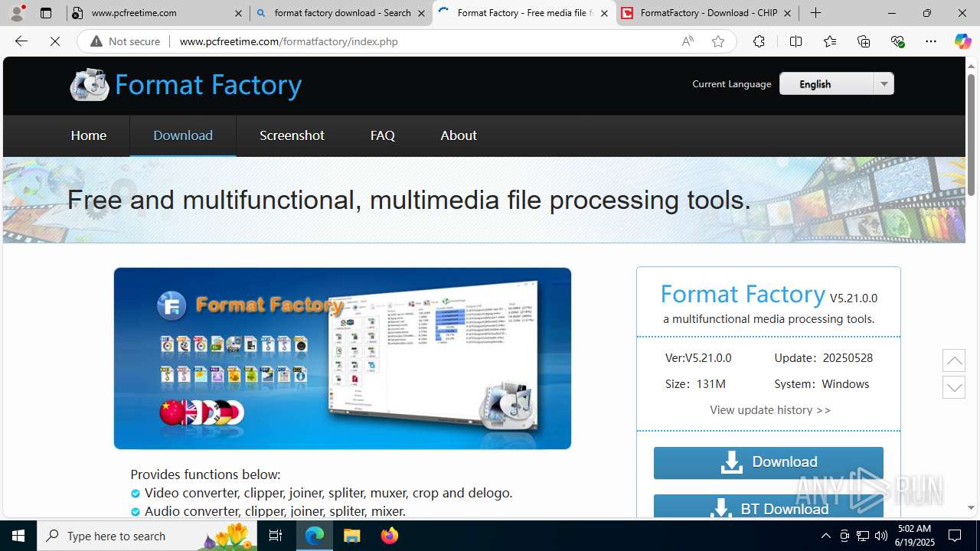The width and height of the screenshot is (980, 551).
Task: Click the taskbar search box
Action: coord(147,536)
